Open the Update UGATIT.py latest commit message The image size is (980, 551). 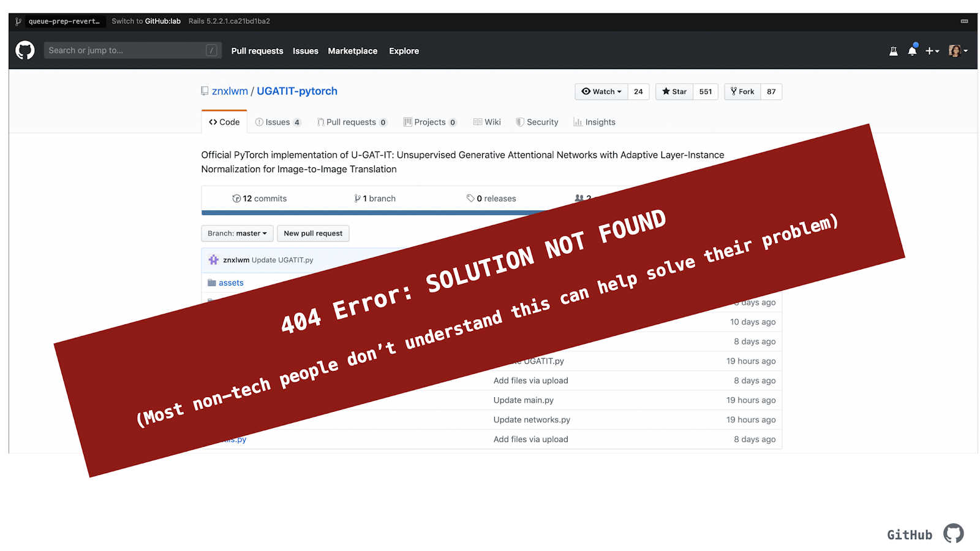(282, 260)
